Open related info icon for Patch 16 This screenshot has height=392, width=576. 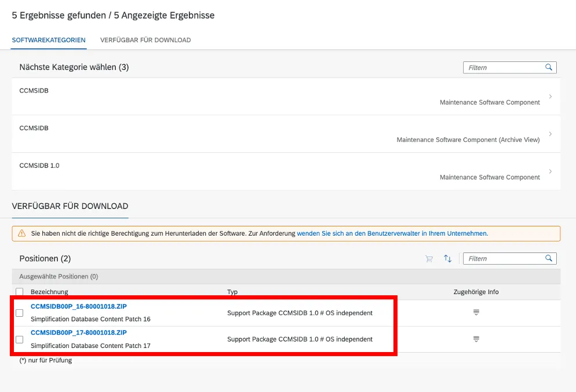tap(476, 313)
